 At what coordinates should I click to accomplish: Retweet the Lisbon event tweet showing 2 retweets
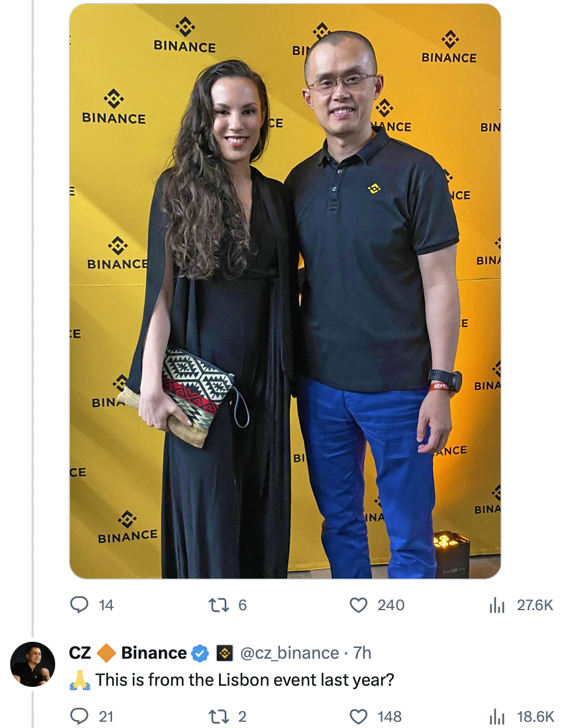(x=218, y=717)
